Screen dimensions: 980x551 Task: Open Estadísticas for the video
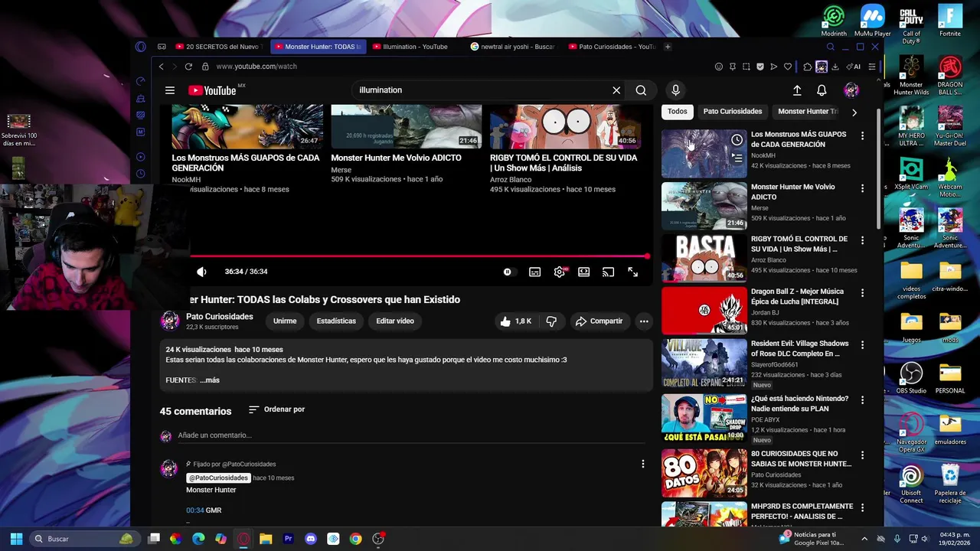click(x=336, y=321)
